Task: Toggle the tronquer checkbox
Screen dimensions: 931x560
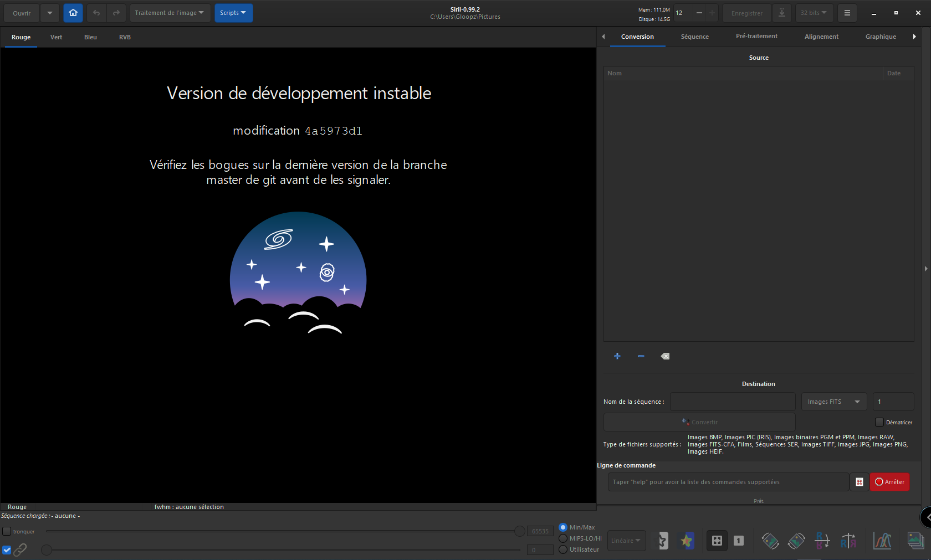Action: pyautogui.click(x=7, y=531)
